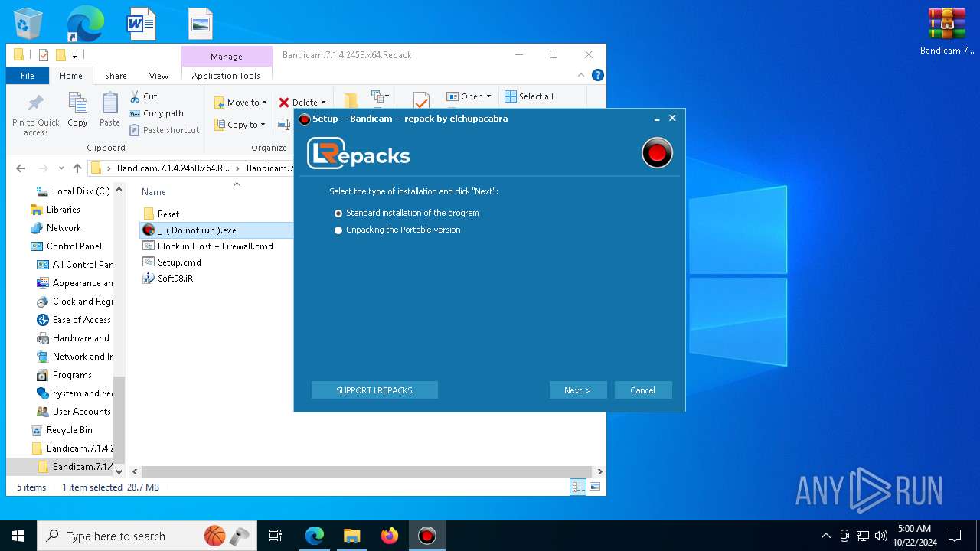This screenshot has width=980, height=551.
Task: Select the Manage contextual tab
Action: 227,57
